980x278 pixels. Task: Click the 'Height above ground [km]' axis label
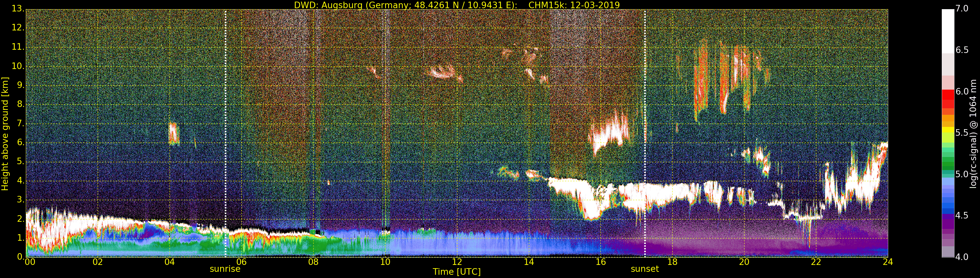5,134
